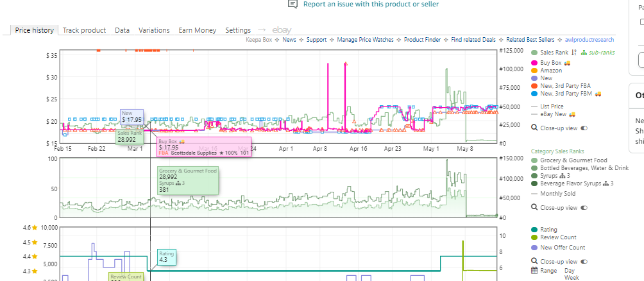Click the sort icon beside Sales Rank

tap(574, 53)
